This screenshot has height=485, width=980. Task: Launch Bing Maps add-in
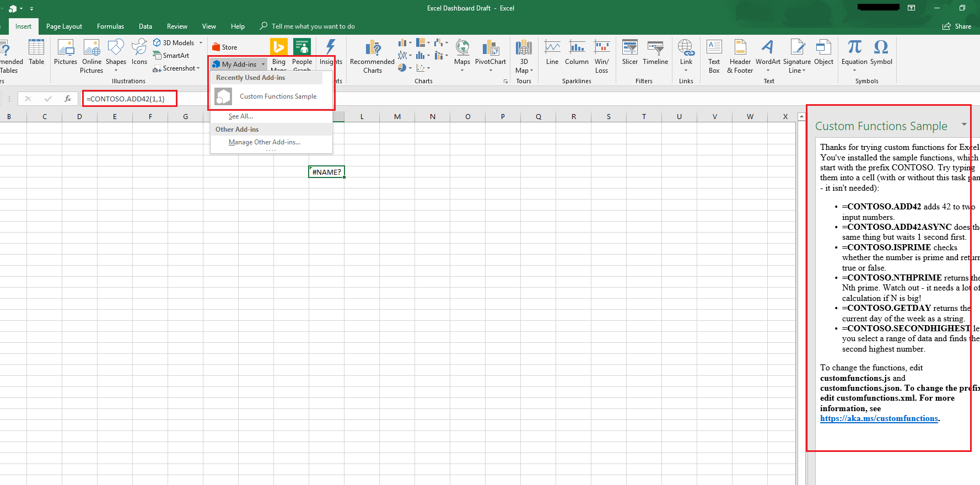click(x=279, y=54)
